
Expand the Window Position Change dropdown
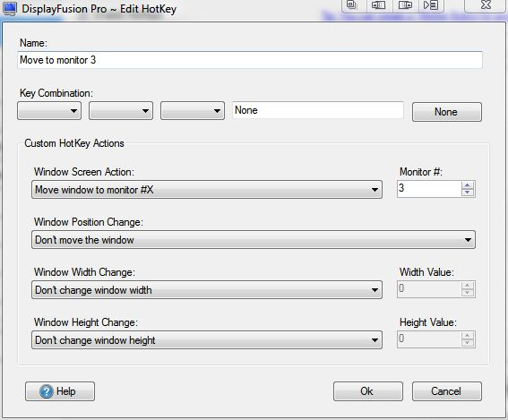[254, 240]
